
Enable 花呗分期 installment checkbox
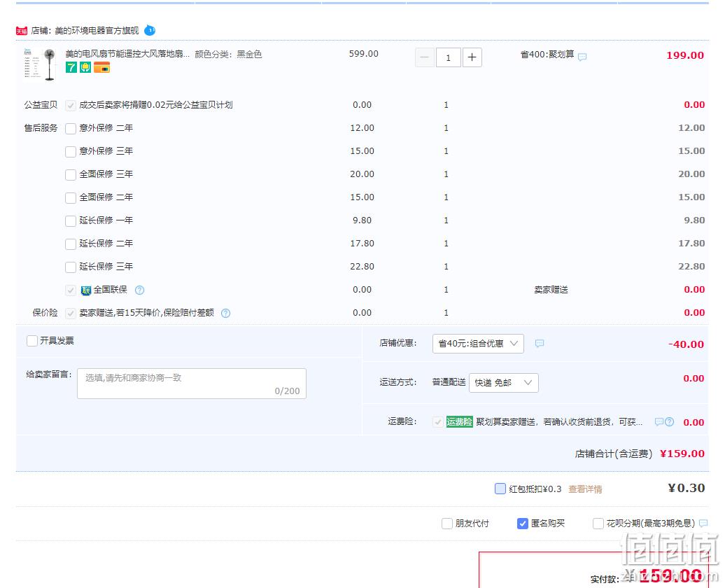pyautogui.click(x=598, y=524)
